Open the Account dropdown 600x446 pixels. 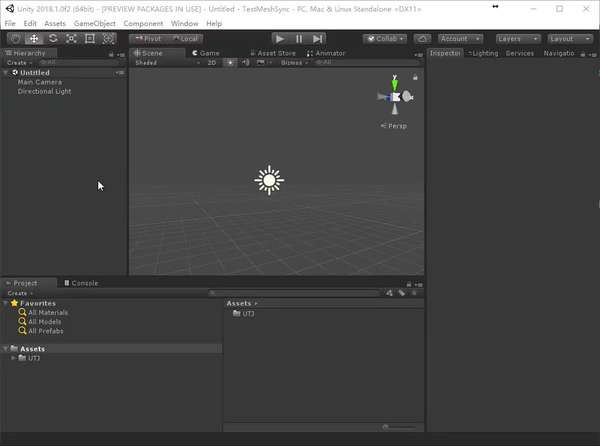pyautogui.click(x=460, y=39)
